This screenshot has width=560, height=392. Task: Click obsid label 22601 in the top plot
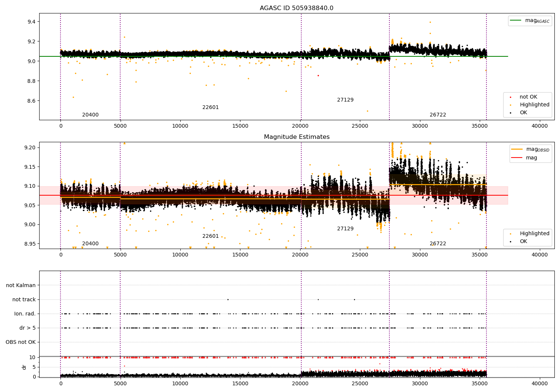(x=211, y=108)
